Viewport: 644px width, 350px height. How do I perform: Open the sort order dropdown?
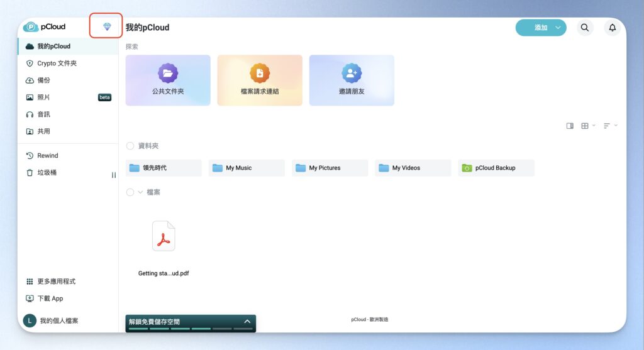point(610,126)
